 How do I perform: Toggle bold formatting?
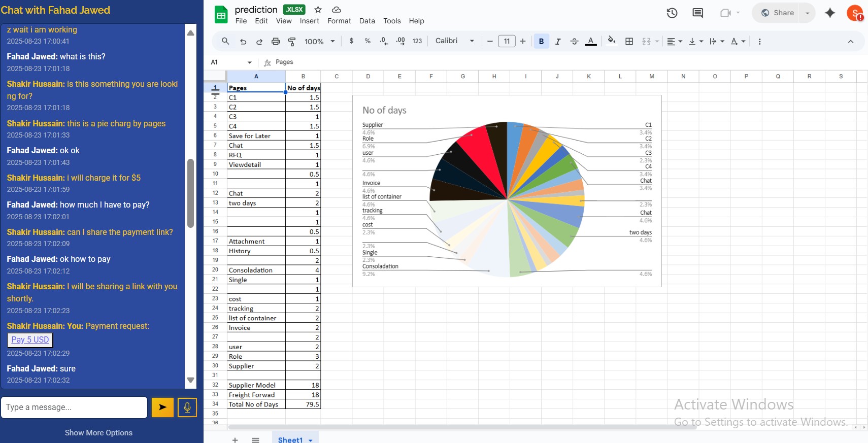(541, 42)
